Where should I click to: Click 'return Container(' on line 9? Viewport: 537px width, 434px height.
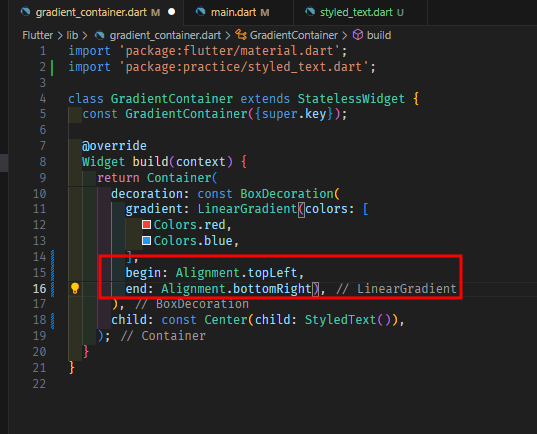point(157,178)
